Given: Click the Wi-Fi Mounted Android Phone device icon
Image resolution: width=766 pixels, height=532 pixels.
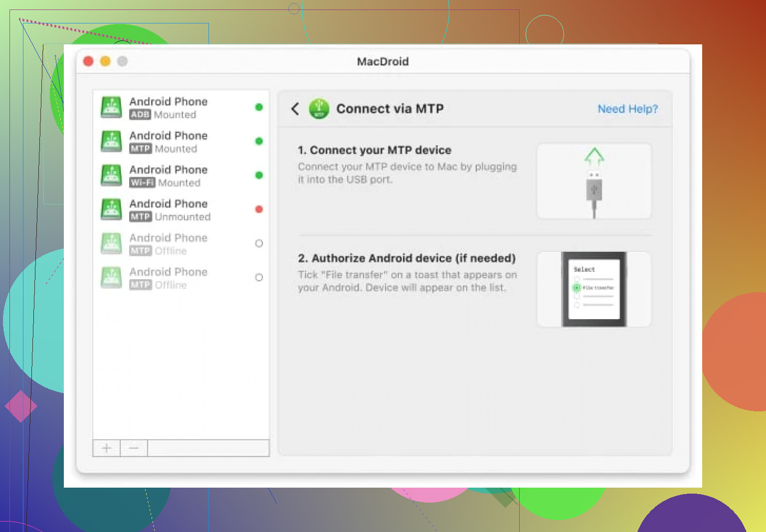Looking at the screenshot, I should pos(111,176).
